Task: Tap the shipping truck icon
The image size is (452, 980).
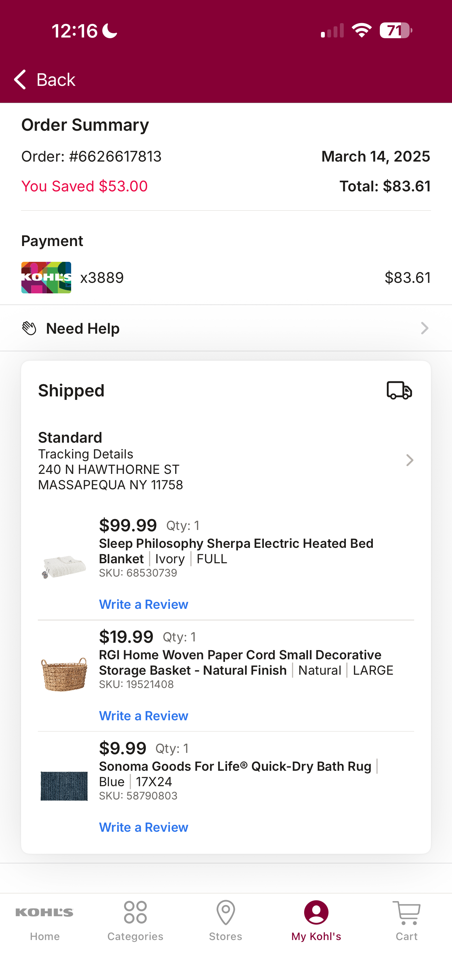Action: [x=399, y=390]
